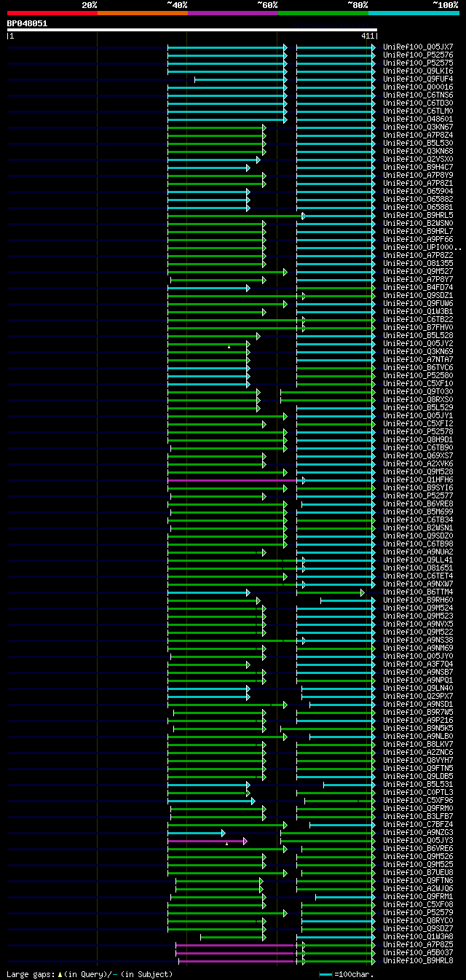Select hit label UniRef100_B4FD74

click(418, 287)
